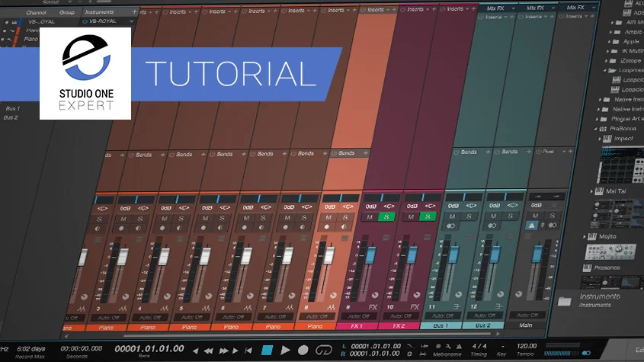
Task: Select Bus 1 in the channel list
Action: pos(13,108)
